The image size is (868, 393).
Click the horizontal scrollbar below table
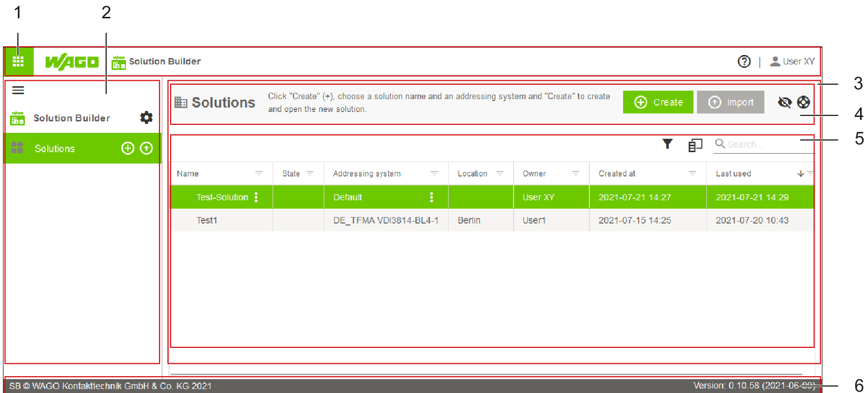(486, 374)
